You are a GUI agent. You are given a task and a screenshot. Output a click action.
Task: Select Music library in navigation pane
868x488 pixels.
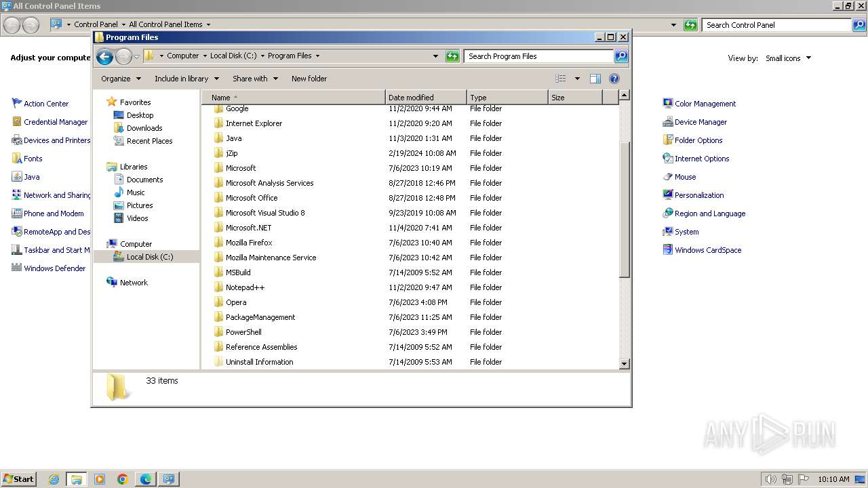pos(136,192)
